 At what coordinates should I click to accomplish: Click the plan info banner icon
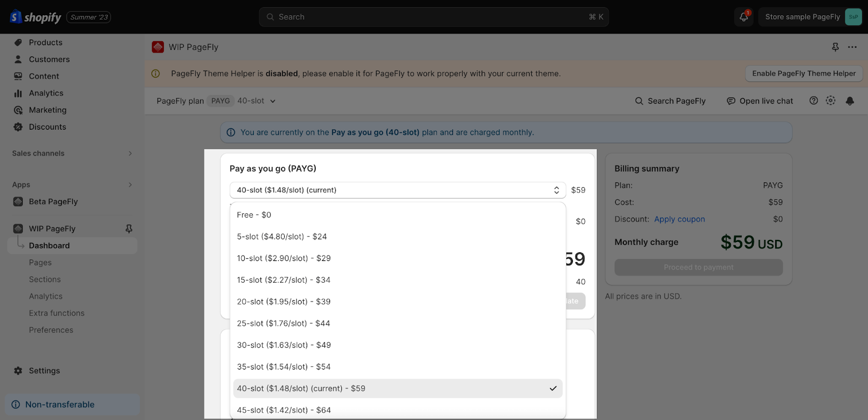[x=231, y=132]
